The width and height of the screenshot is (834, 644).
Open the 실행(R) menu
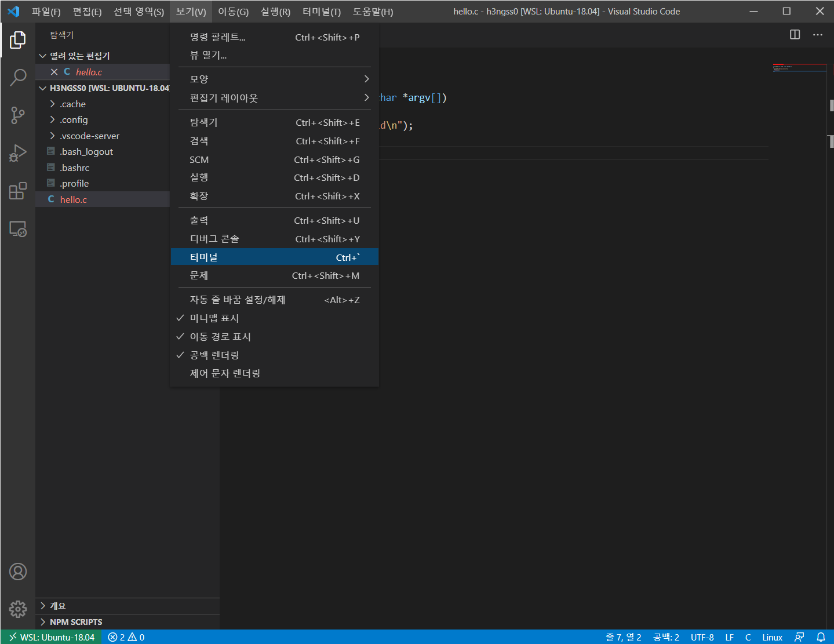(x=275, y=12)
